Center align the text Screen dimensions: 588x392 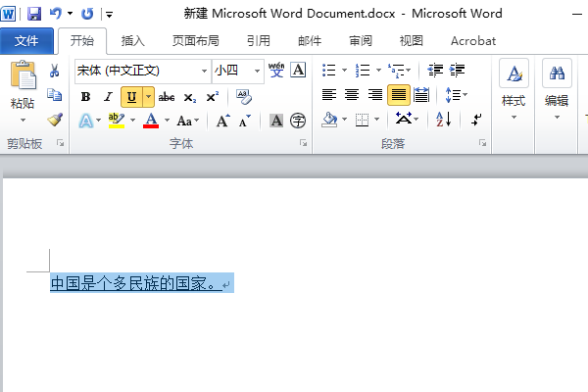point(352,95)
